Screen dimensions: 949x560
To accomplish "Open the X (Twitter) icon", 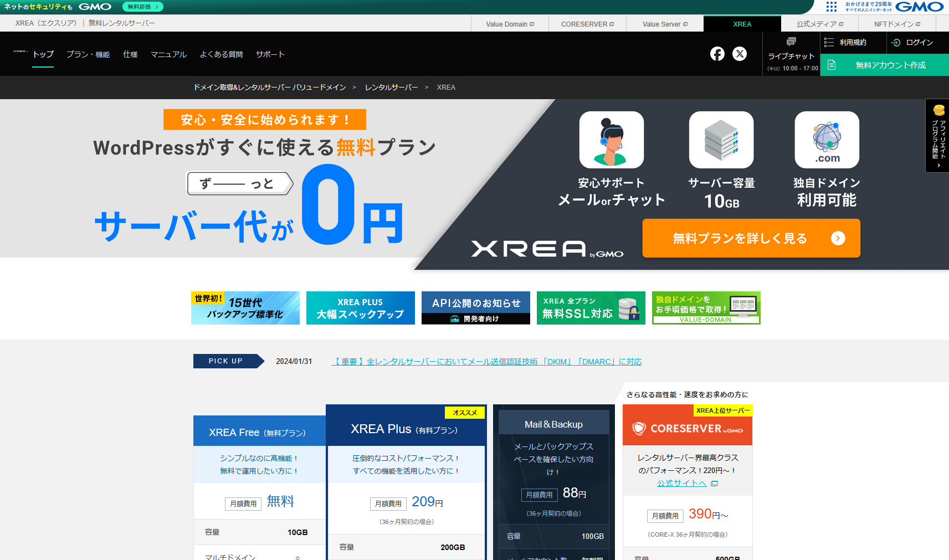I will pyautogui.click(x=740, y=54).
